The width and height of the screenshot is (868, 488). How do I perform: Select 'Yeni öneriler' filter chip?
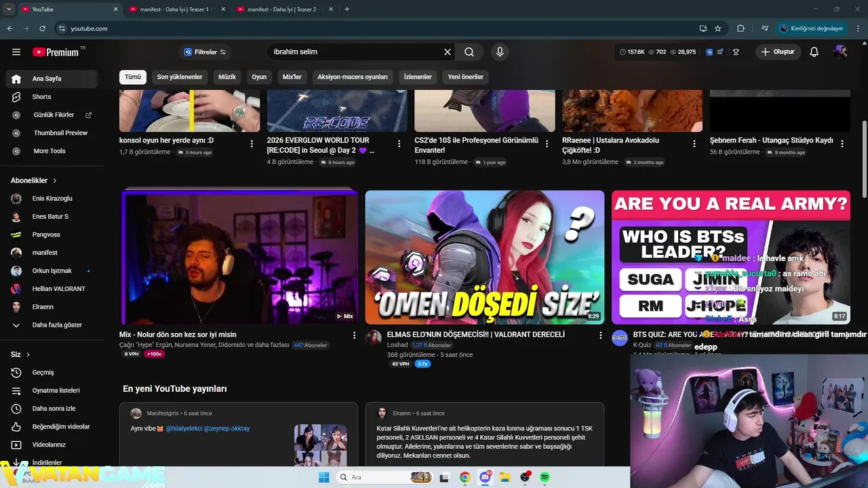pos(466,77)
